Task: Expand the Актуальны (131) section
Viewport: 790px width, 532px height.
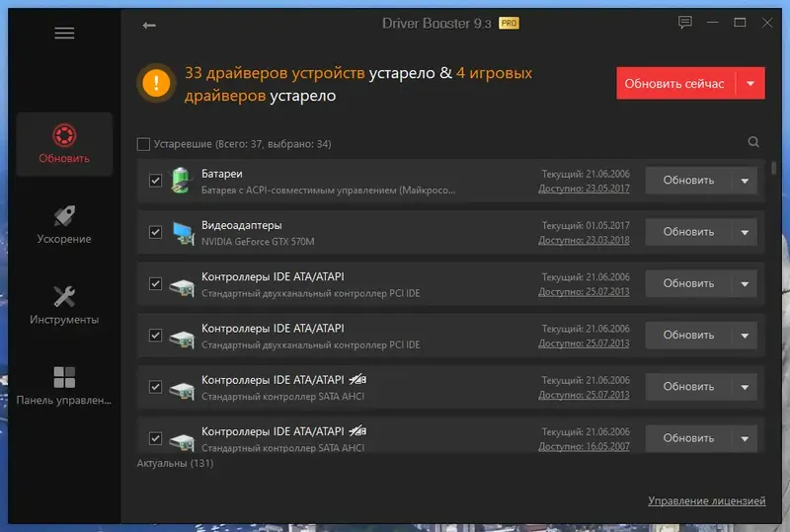Action: (x=176, y=463)
